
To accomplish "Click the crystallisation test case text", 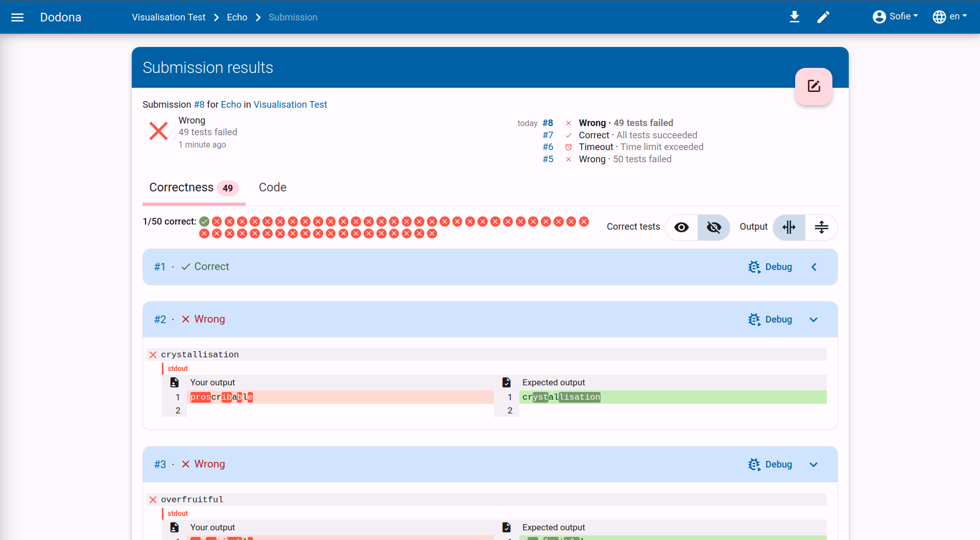I will click(200, 355).
